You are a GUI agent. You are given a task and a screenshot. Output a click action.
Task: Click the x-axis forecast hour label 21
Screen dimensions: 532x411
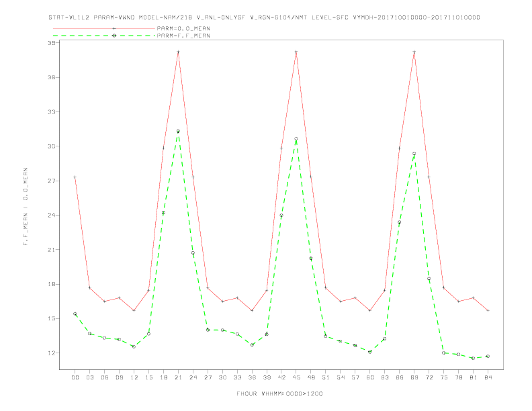[x=178, y=377]
